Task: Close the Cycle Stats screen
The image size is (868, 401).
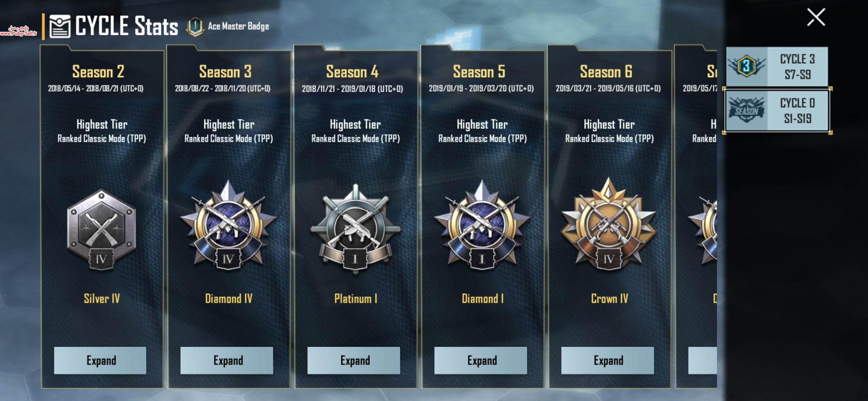Action: click(816, 17)
